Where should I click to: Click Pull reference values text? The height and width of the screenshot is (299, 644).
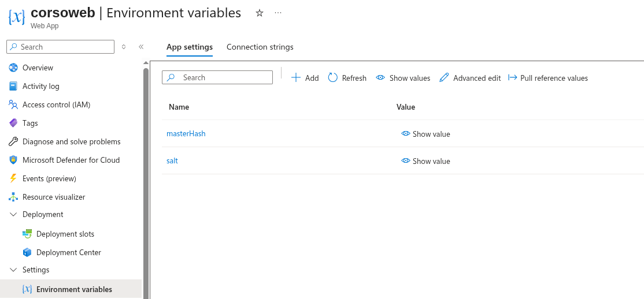[x=554, y=78]
